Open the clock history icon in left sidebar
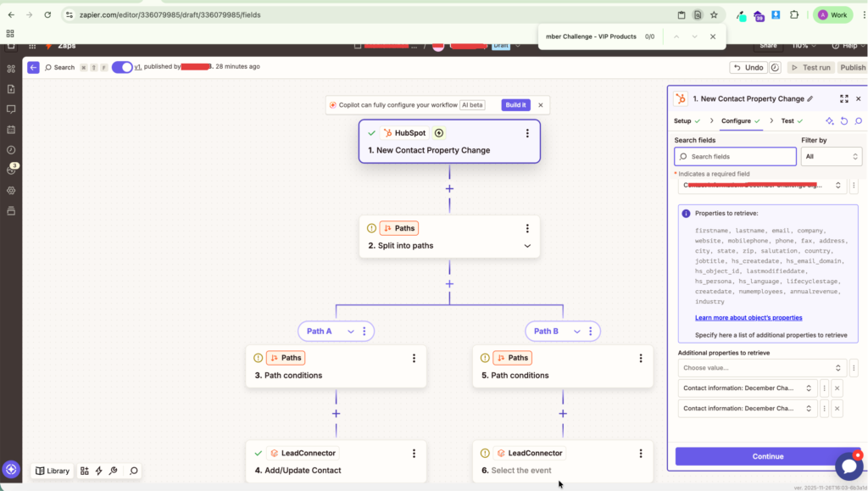The height and width of the screenshot is (491, 868). coord(10,150)
